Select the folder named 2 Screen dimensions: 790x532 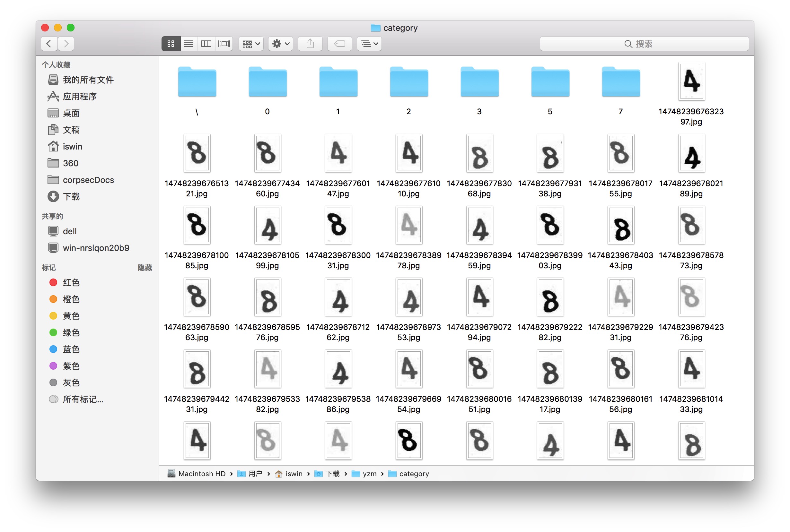click(x=409, y=82)
